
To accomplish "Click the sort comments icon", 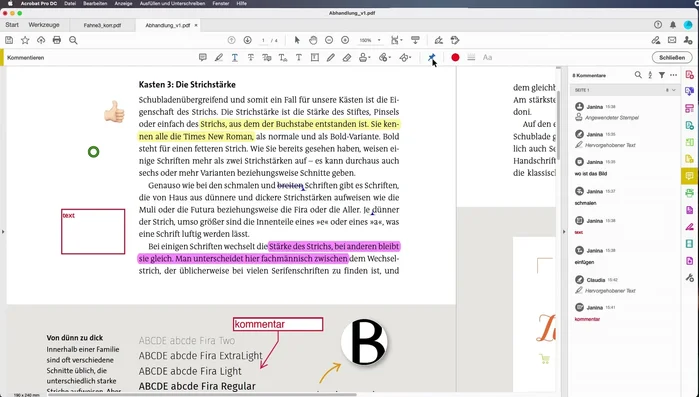I will coord(650,75).
